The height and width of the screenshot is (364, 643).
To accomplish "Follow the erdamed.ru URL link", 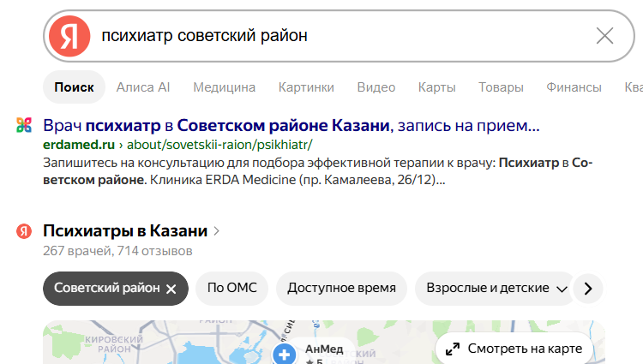I will tap(177, 145).
